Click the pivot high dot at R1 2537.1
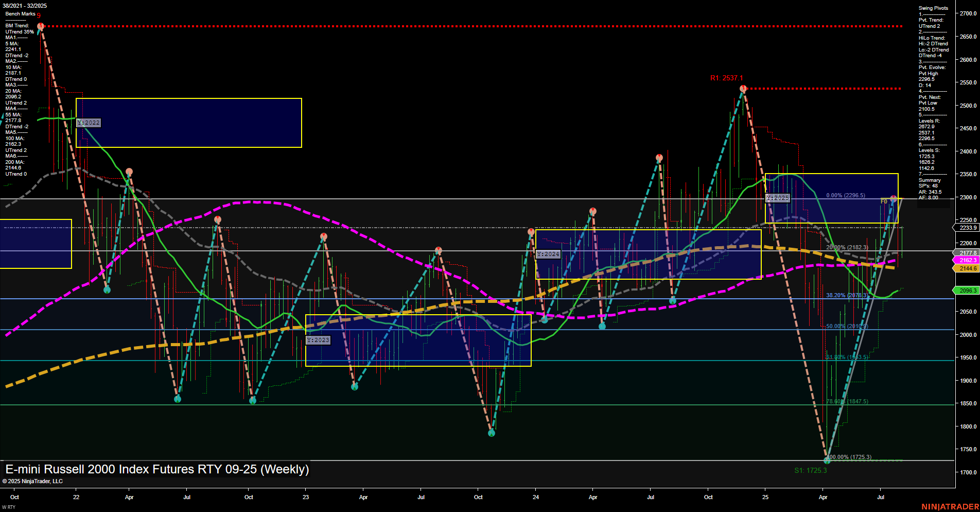This screenshot has width=980, height=512. click(x=742, y=89)
